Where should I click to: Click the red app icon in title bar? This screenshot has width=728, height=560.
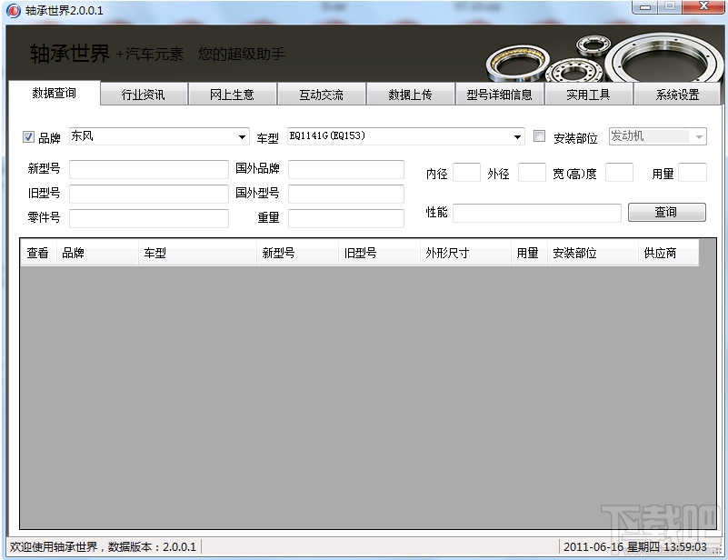coord(14,10)
